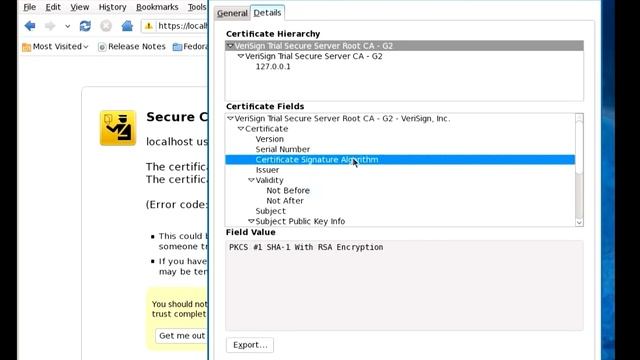Switch to the Details tab
640x360 pixels.
pos(267,13)
